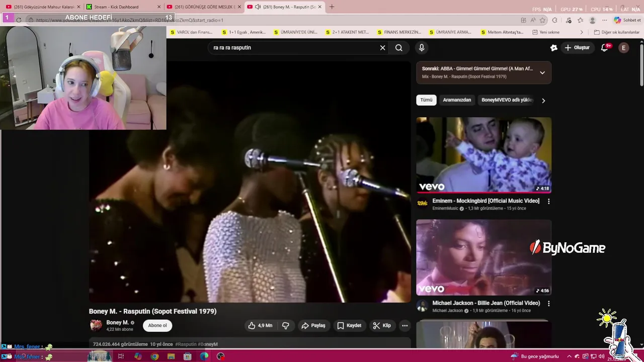Screen dimensions: 644x362
Task: Open Diğer sık kullanılanlar folder
Action: [x=616, y=32]
